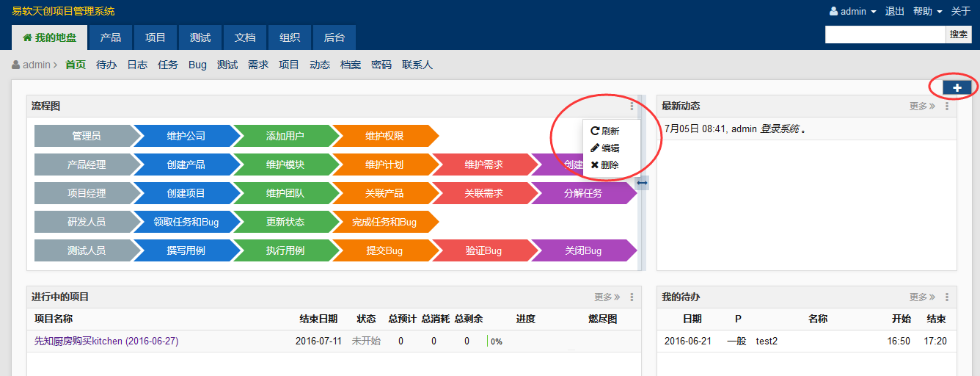Image resolution: width=980 pixels, height=376 pixels.
Task: Click the 0% progress bar of kitchen project
Action: click(495, 341)
